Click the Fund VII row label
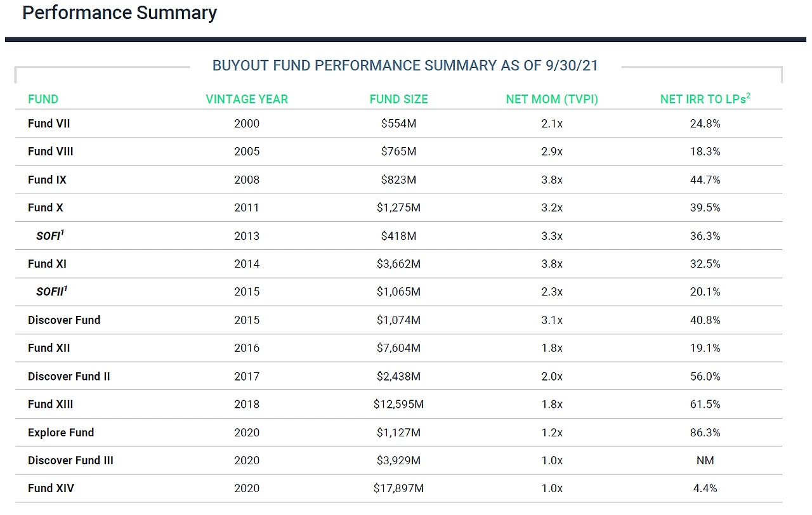812x515 pixels. tap(49, 124)
